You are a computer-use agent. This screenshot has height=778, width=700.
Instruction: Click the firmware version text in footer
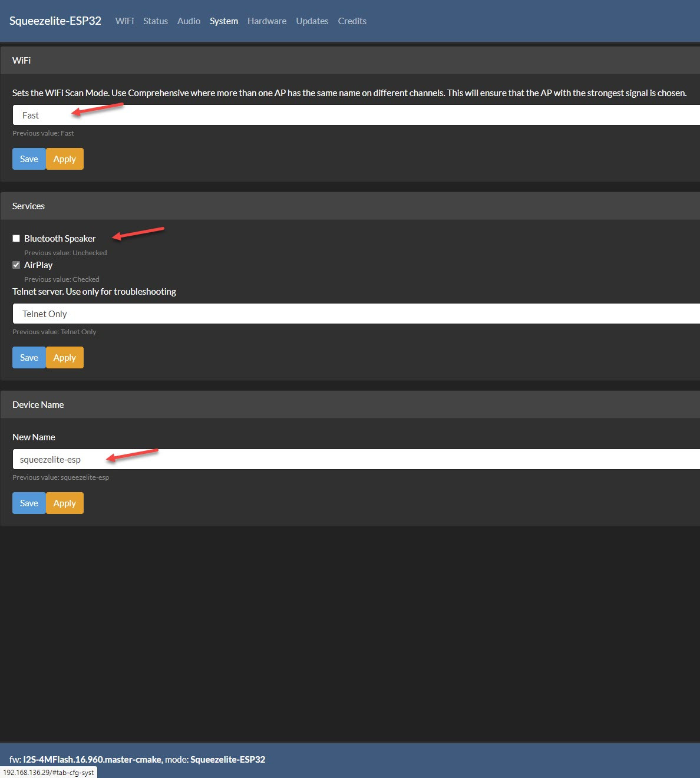(x=92, y=760)
